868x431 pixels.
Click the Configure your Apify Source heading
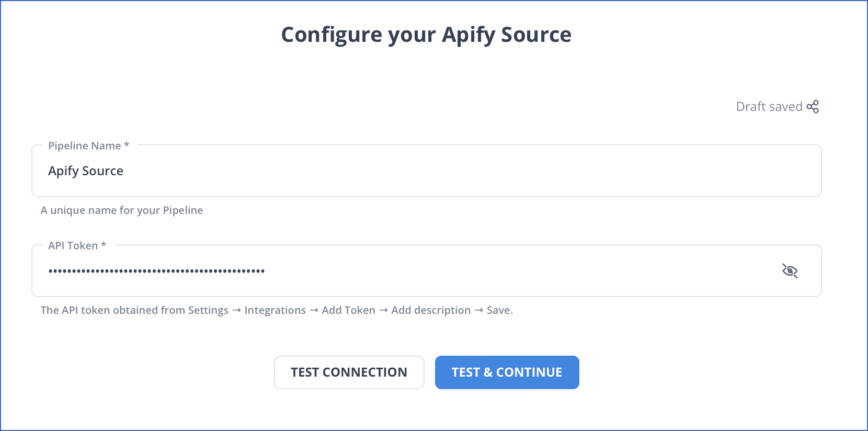(x=426, y=34)
